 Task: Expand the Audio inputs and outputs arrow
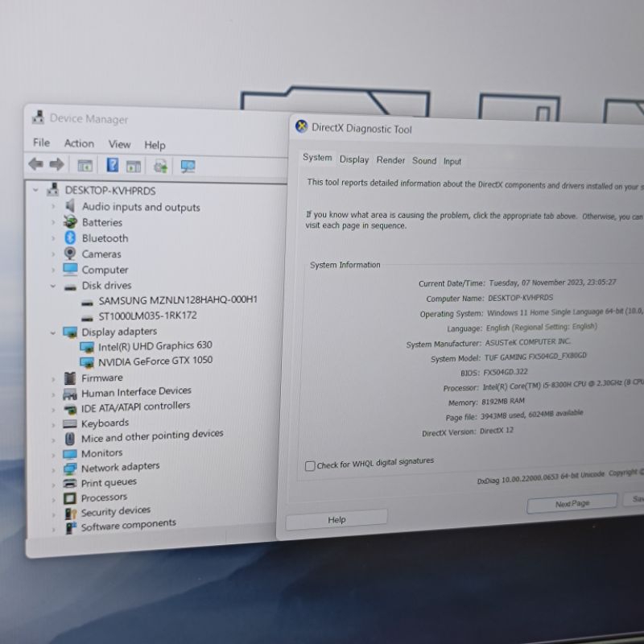point(53,206)
